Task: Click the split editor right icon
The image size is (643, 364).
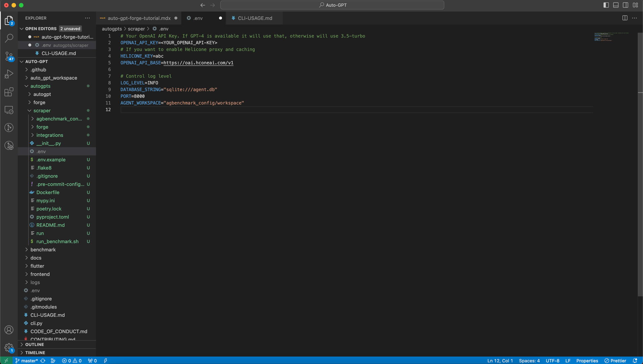Action: 625,18
